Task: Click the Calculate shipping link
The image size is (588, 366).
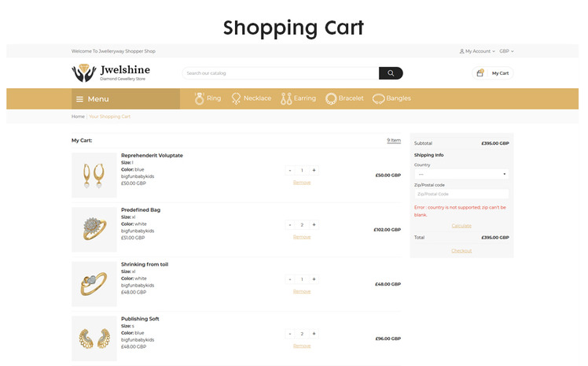Action: pos(461,226)
